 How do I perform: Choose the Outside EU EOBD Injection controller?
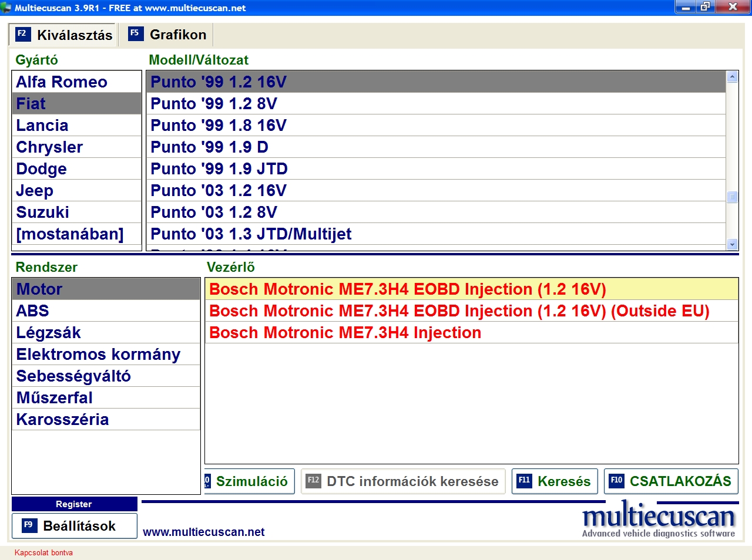click(x=471, y=311)
